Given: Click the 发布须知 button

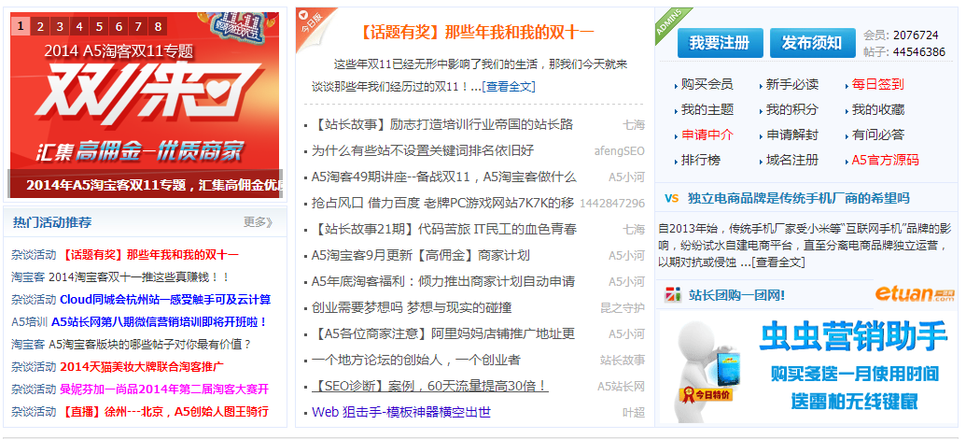Looking at the screenshot, I should 812,43.
